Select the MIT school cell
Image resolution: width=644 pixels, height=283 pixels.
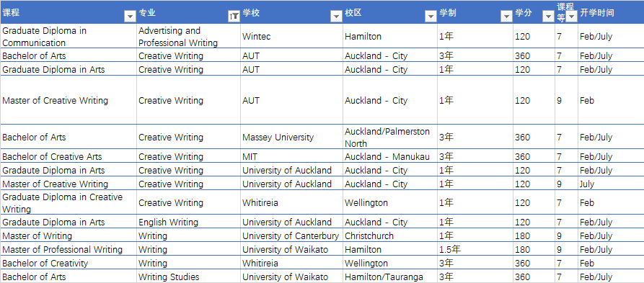pyautogui.click(x=291, y=157)
